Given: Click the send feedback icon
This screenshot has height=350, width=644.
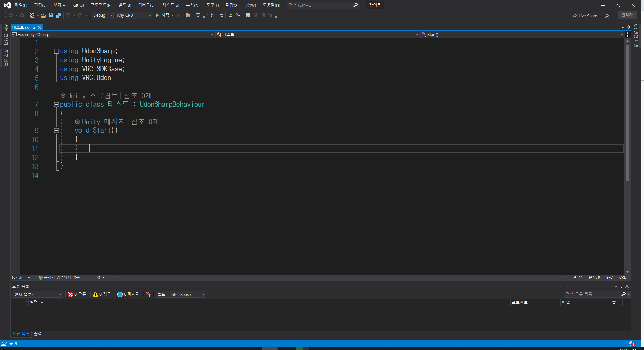Looking at the screenshot, I should pos(608,15).
